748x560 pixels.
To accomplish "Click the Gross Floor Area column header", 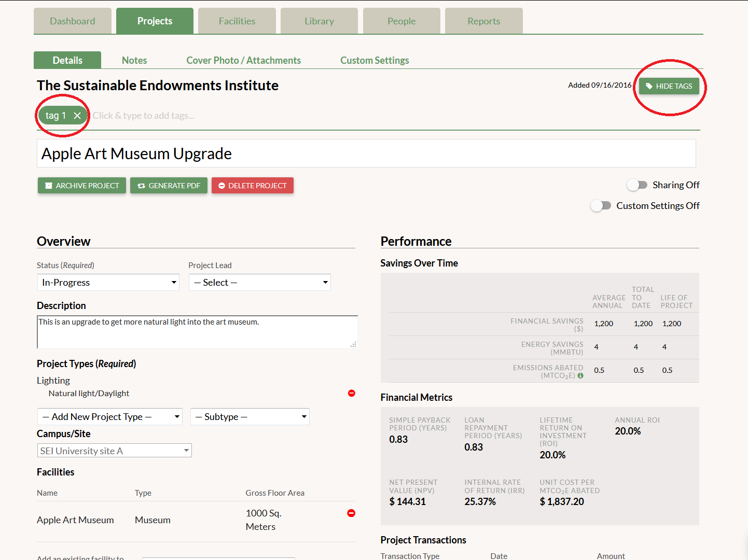I will click(x=275, y=493).
